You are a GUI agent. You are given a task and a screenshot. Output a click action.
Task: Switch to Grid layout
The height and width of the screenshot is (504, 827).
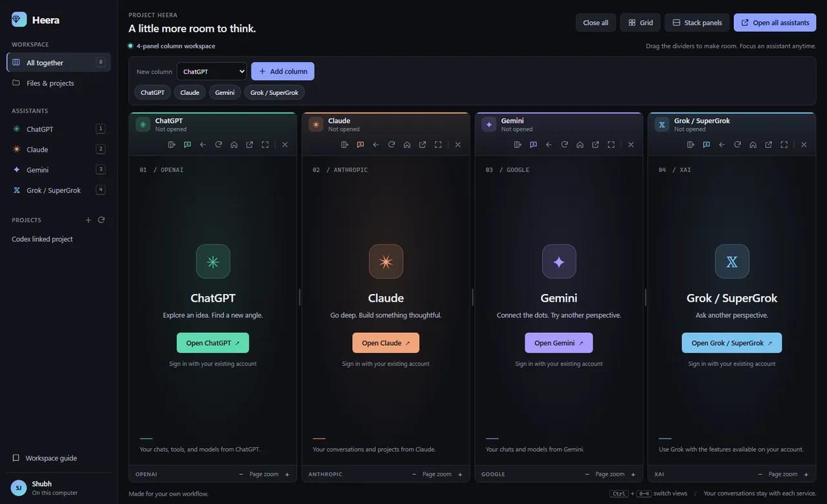click(x=640, y=23)
